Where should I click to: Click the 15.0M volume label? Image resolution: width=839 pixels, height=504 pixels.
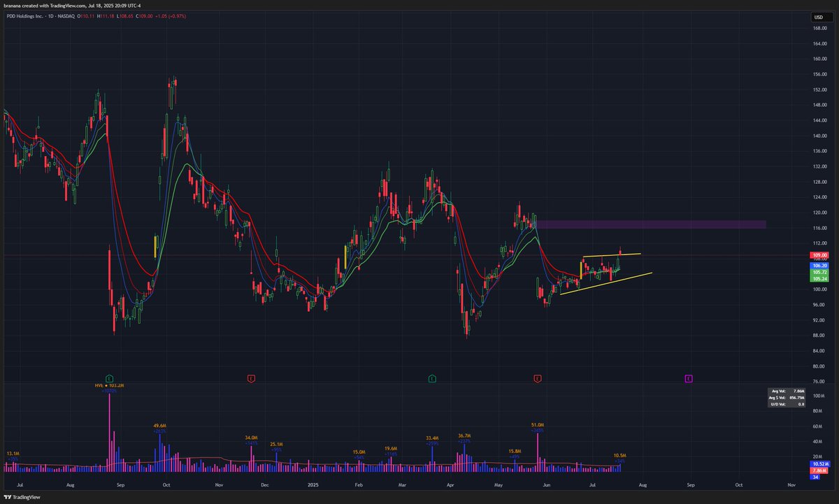359,452
